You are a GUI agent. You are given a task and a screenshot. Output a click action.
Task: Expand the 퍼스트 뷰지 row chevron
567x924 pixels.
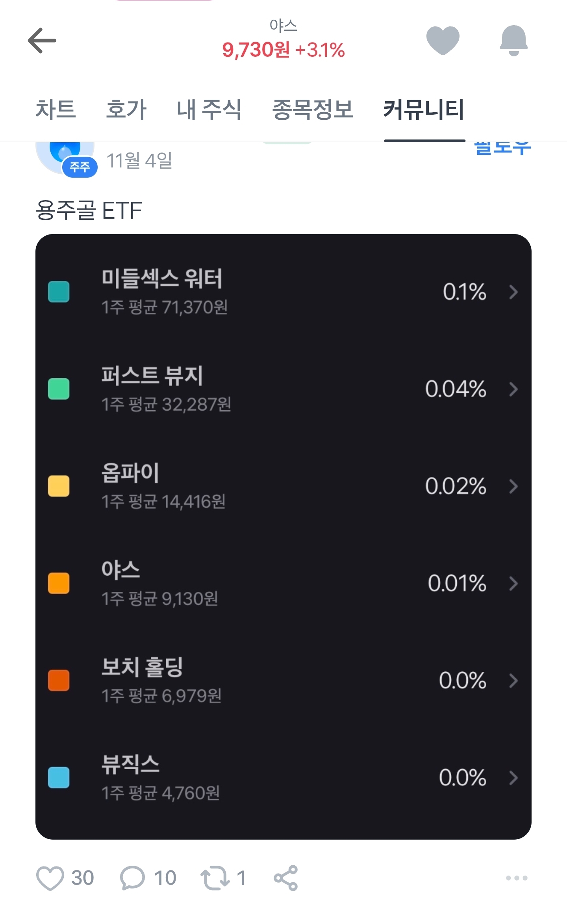pyautogui.click(x=513, y=389)
